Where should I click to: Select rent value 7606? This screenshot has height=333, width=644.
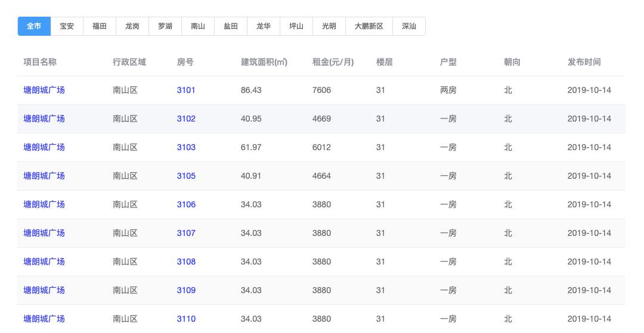tap(321, 90)
